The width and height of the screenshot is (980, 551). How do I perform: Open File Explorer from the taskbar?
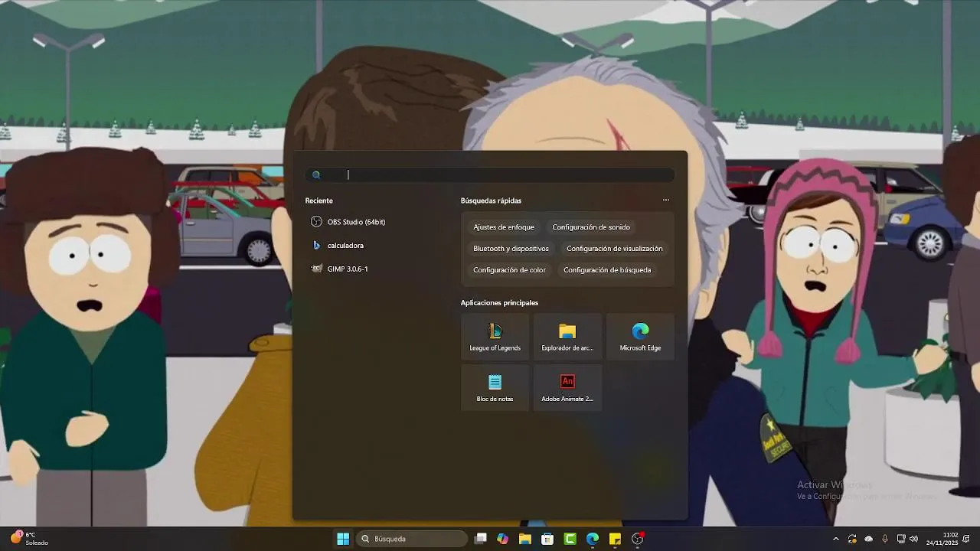click(525, 539)
